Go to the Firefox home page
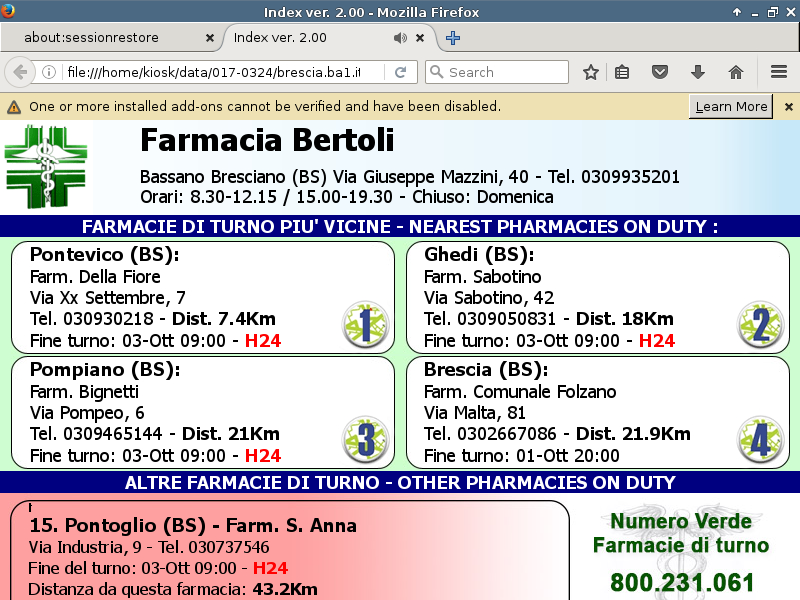The width and height of the screenshot is (800, 600). tap(736, 72)
